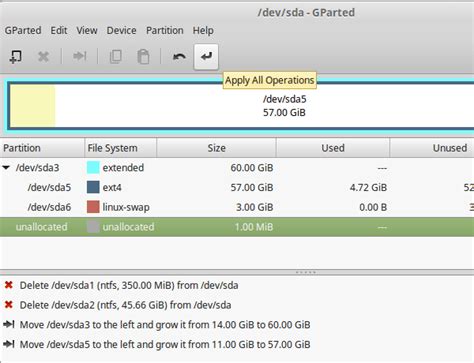The width and height of the screenshot is (474, 363).
Task: Click the 4.72 GiB used value
Action: pyautogui.click(x=368, y=187)
